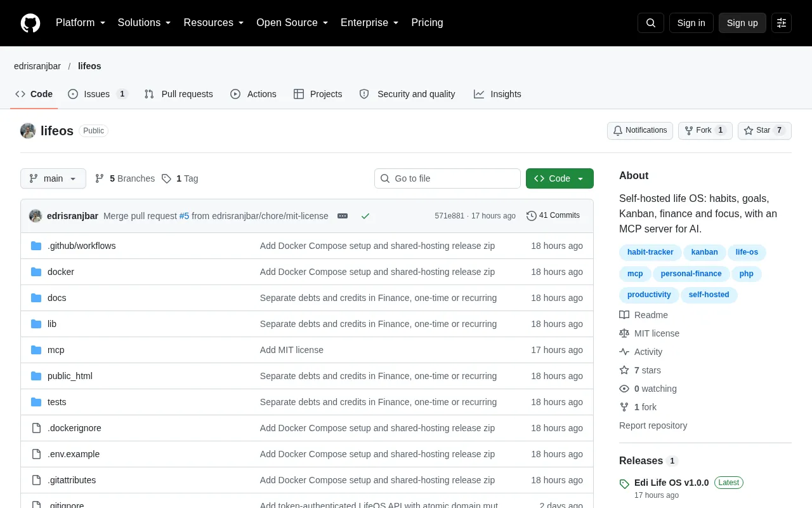Expand the Resources menu
Screen dimensions: 812x508
214,23
